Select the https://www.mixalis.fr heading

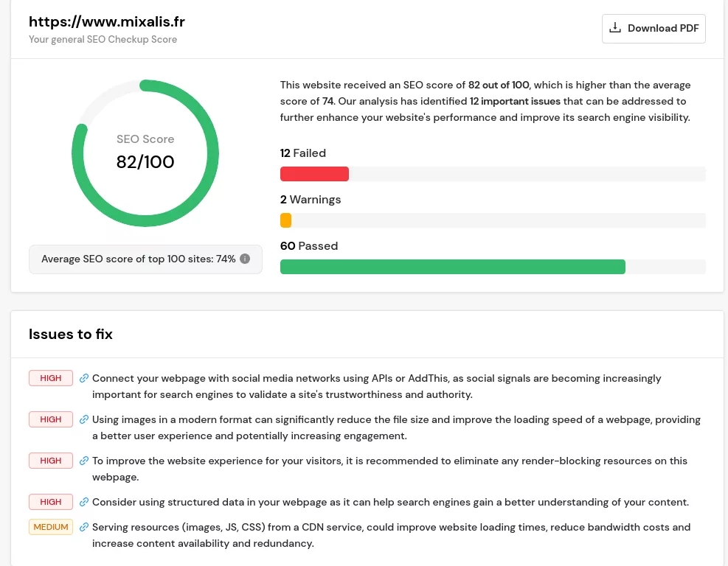click(107, 22)
